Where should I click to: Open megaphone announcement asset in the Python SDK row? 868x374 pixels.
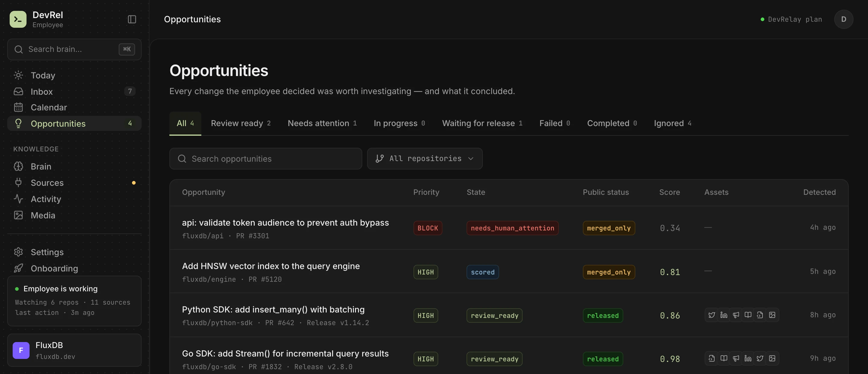pyautogui.click(x=736, y=315)
